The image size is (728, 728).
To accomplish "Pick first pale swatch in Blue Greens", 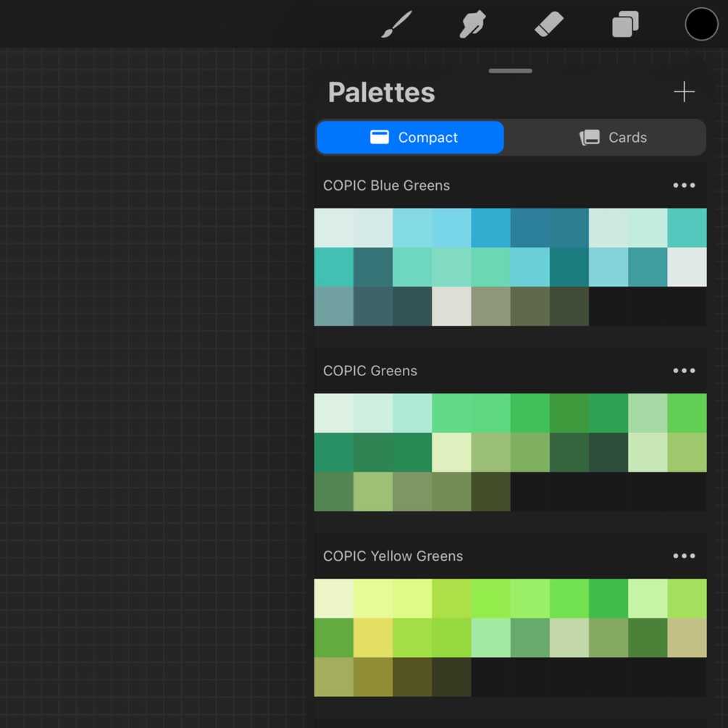I will 334,228.
